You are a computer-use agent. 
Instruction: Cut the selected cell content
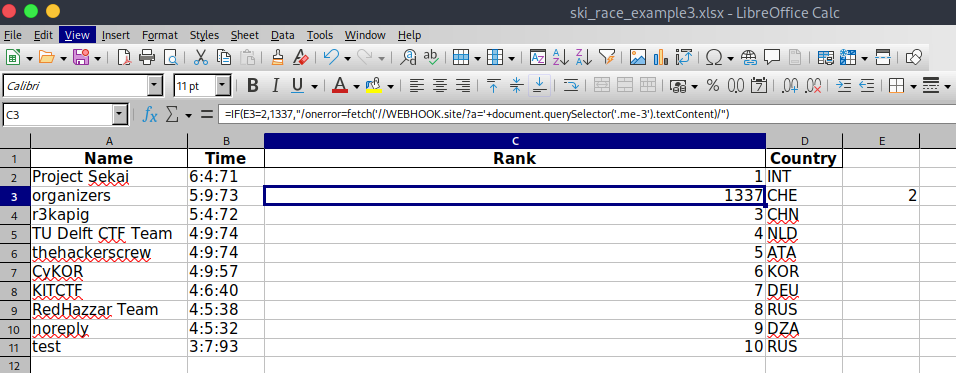pos(201,58)
